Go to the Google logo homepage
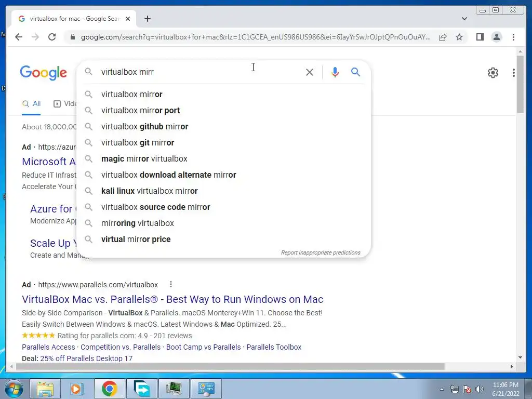The width and height of the screenshot is (532, 399). click(x=44, y=73)
